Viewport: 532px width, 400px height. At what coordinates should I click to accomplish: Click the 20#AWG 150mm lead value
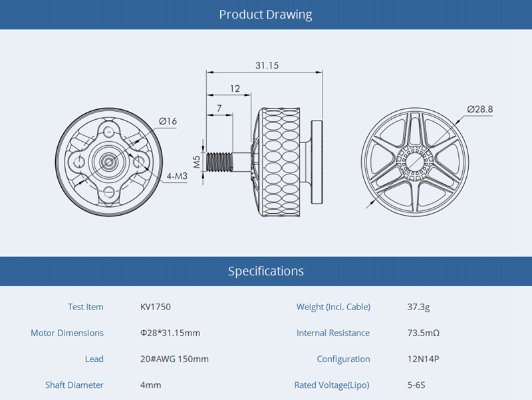pos(174,359)
